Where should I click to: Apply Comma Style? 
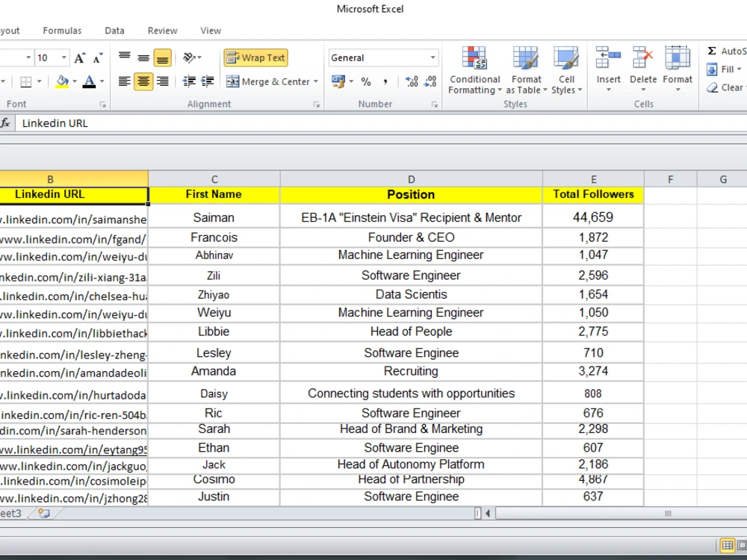click(x=385, y=81)
